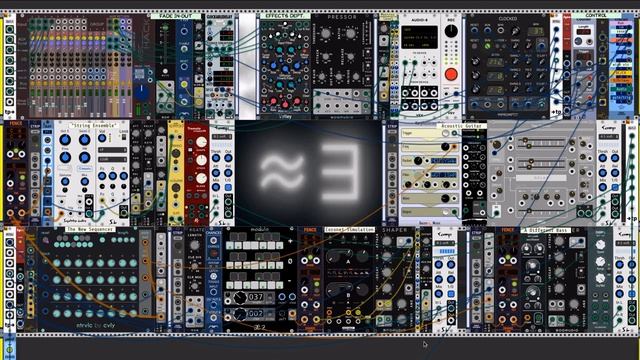640x360 pixels.
Task: Turn Thresh knob on Comp beside Tremolo
Action: click(x=216, y=158)
